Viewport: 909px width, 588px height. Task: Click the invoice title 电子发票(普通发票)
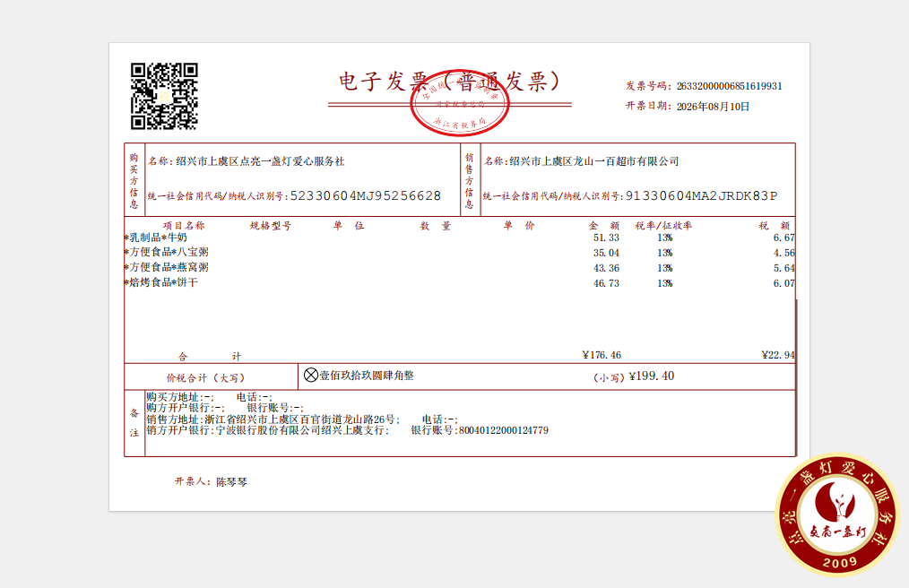coord(450,82)
